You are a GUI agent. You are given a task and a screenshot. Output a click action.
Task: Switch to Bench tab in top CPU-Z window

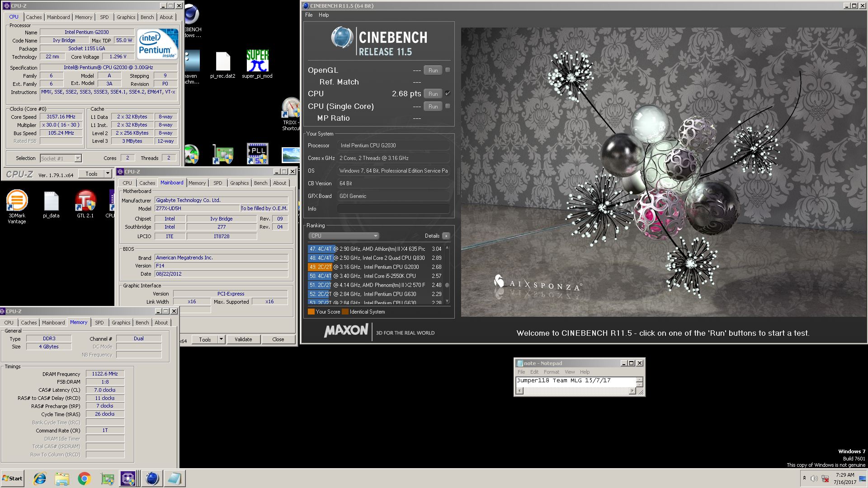tap(147, 17)
